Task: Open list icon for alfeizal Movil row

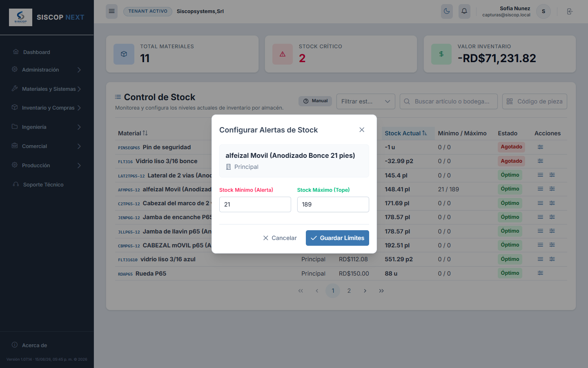Action: click(540, 189)
